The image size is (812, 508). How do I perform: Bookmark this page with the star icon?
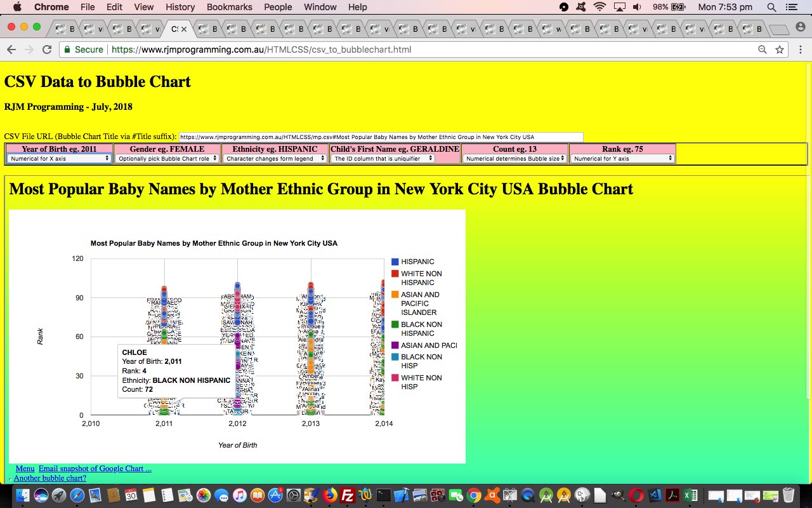780,50
